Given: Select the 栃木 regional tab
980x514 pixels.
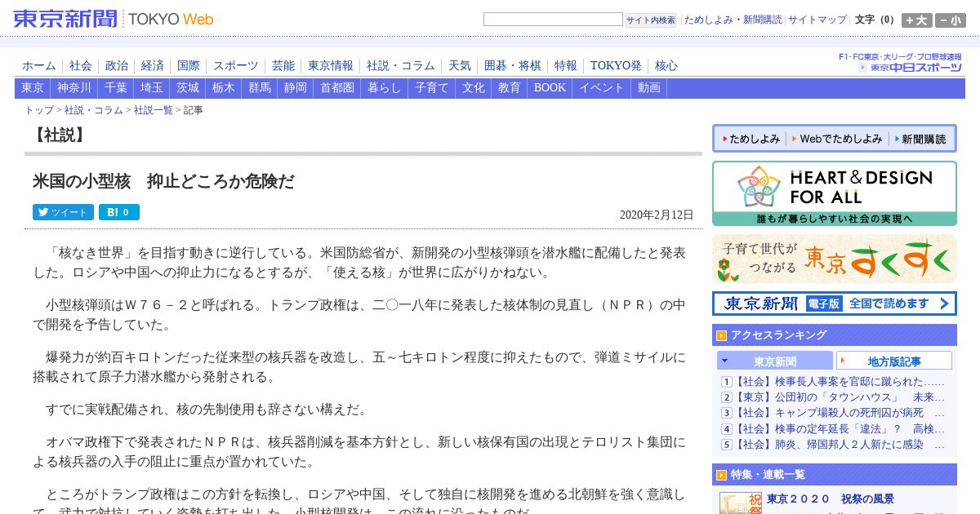Looking at the screenshot, I should click(224, 88).
